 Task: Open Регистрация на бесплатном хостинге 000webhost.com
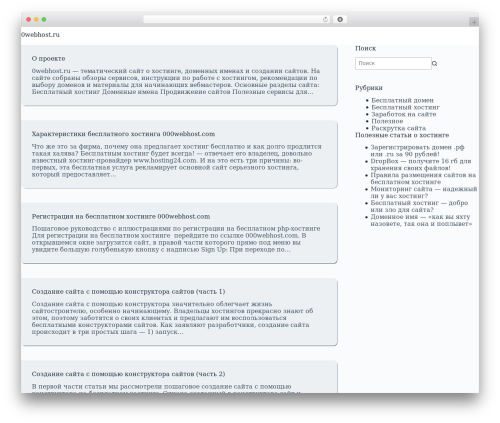coord(121,216)
